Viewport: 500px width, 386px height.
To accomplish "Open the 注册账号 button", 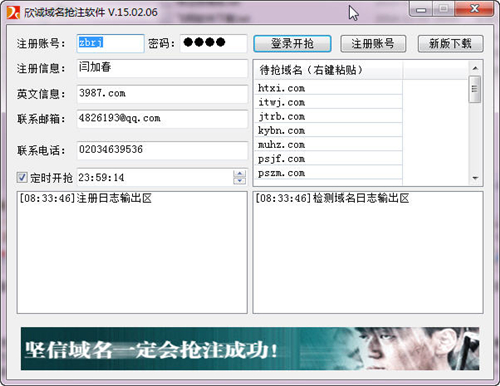I will click(x=373, y=44).
